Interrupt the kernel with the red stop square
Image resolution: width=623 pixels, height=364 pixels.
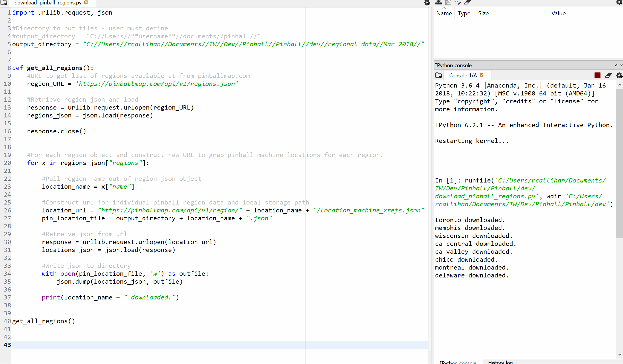pyautogui.click(x=597, y=75)
